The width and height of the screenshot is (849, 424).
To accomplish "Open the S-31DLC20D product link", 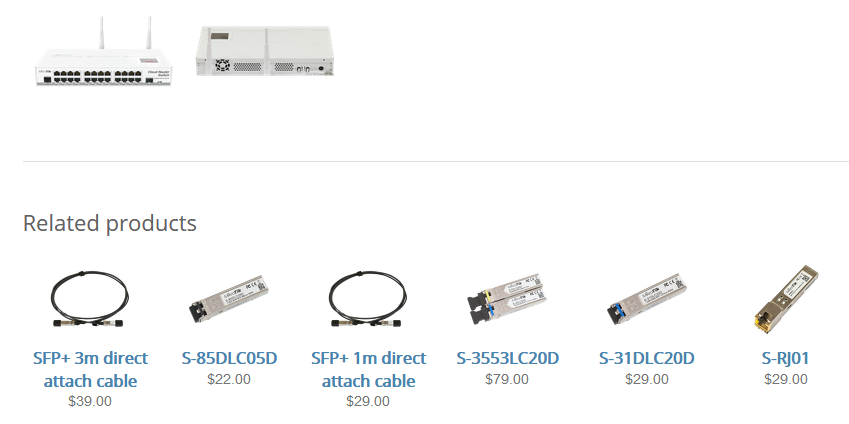I will point(646,358).
